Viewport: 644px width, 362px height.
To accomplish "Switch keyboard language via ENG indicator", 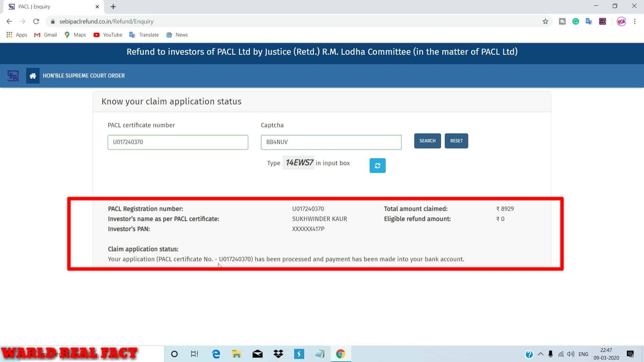I will [583, 354].
